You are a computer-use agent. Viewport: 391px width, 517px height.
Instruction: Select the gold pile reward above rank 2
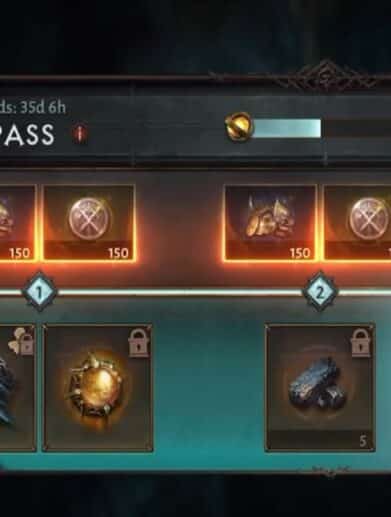point(270,223)
